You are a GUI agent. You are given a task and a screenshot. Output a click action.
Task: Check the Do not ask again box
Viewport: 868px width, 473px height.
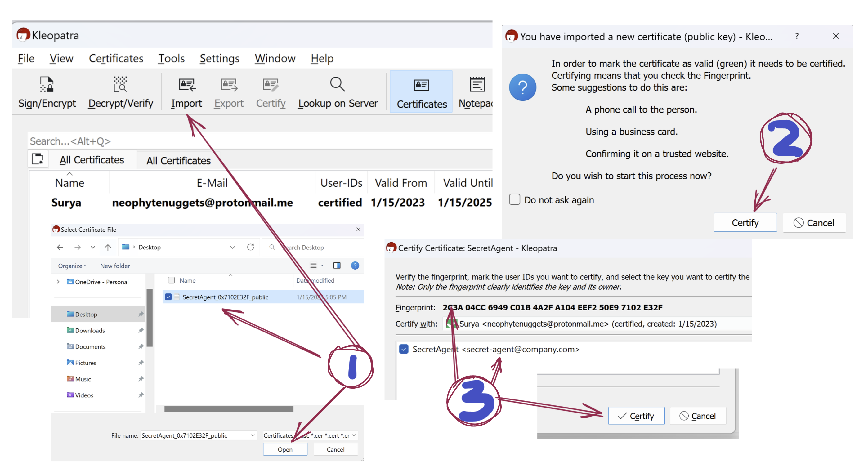[515, 199]
